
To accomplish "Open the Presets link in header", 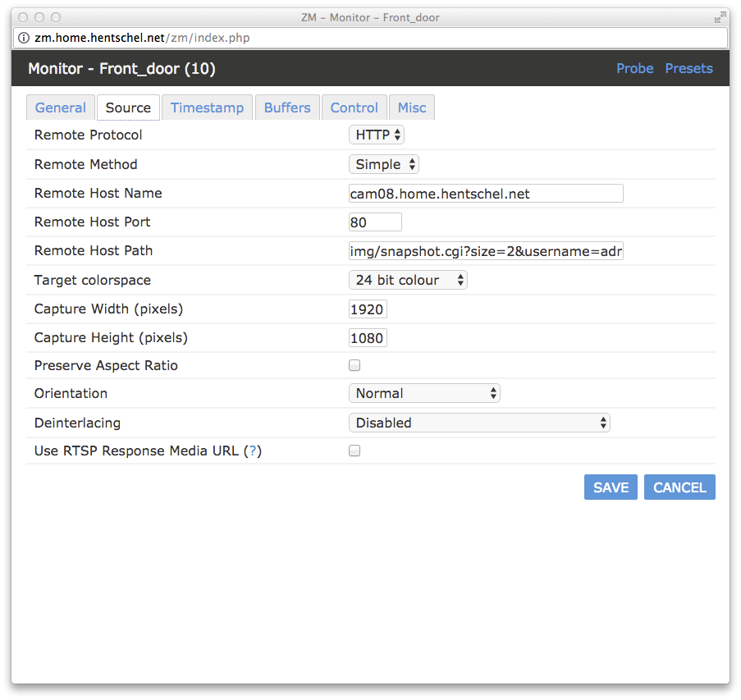I will point(688,69).
